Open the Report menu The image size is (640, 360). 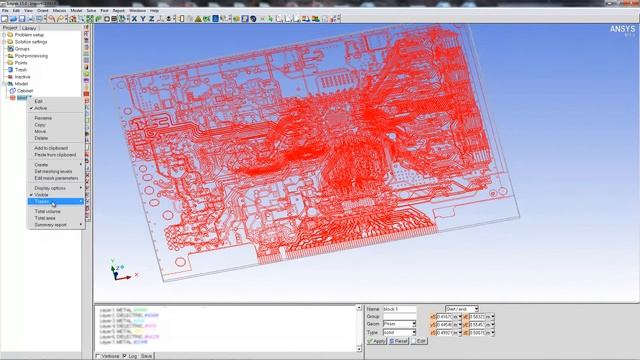tap(119, 11)
